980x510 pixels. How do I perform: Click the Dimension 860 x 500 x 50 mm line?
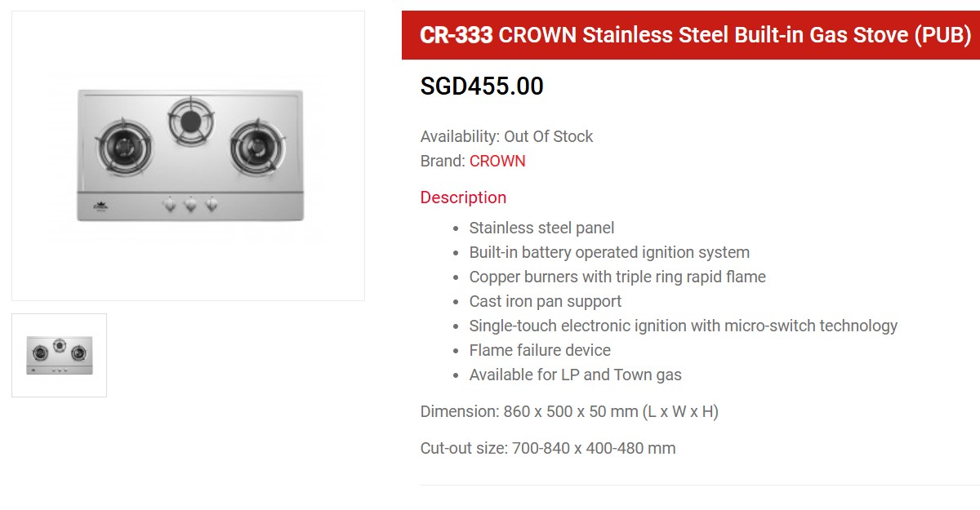tap(569, 411)
